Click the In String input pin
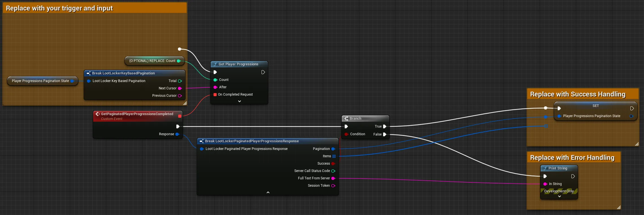644x215 pixels. [545, 184]
